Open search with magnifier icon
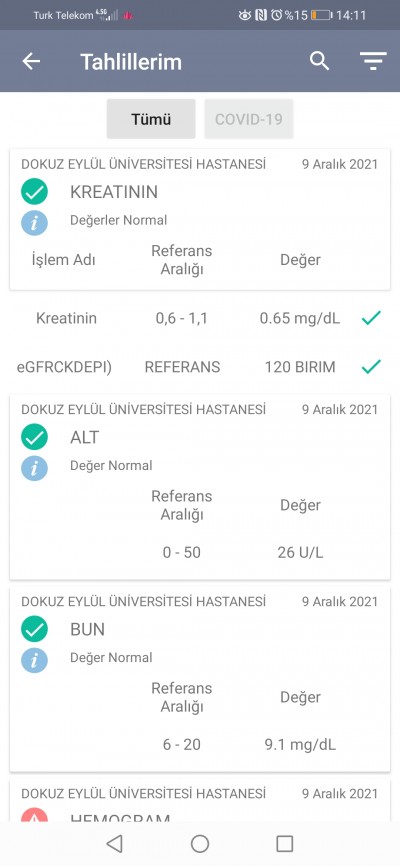400x866 pixels. [319, 61]
